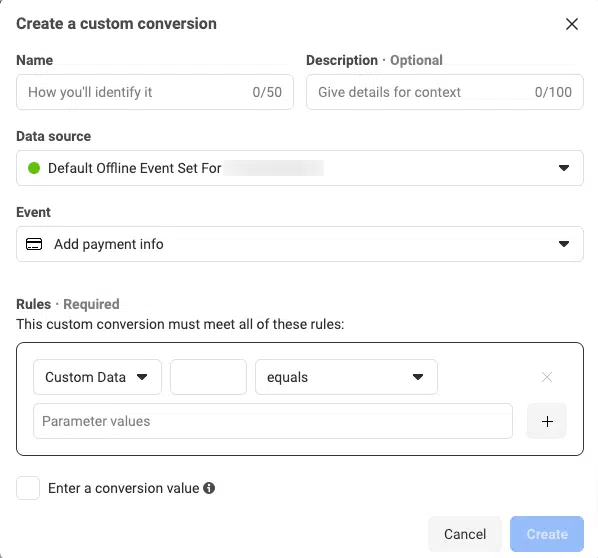Click the Create button
This screenshot has width=598, height=558.
click(547, 534)
